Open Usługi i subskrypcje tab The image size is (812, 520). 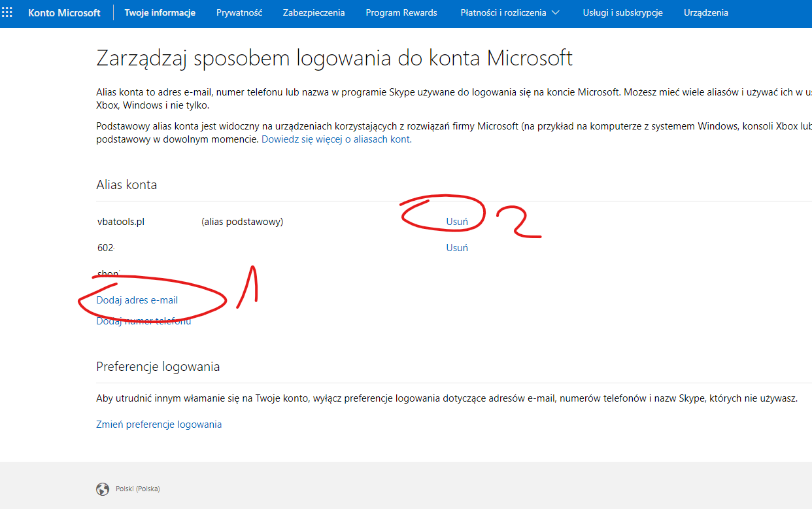pos(622,12)
